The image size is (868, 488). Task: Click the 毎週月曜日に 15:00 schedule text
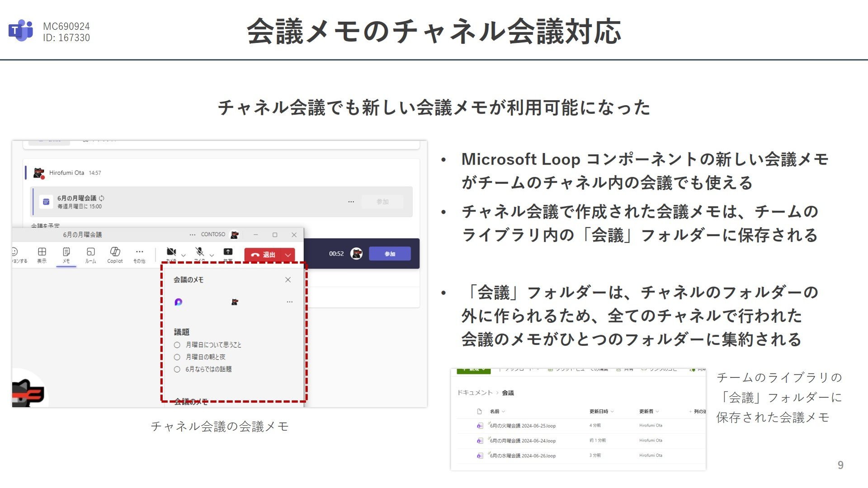pos(80,206)
